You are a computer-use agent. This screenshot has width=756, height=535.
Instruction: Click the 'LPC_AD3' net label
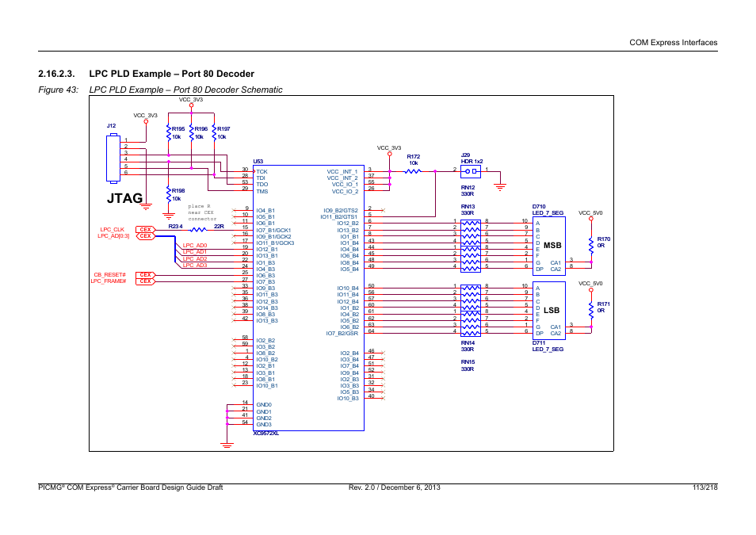click(x=195, y=266)
